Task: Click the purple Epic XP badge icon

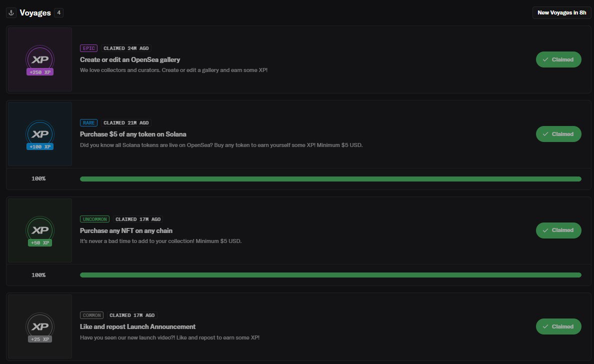Action: pos(40,59)
